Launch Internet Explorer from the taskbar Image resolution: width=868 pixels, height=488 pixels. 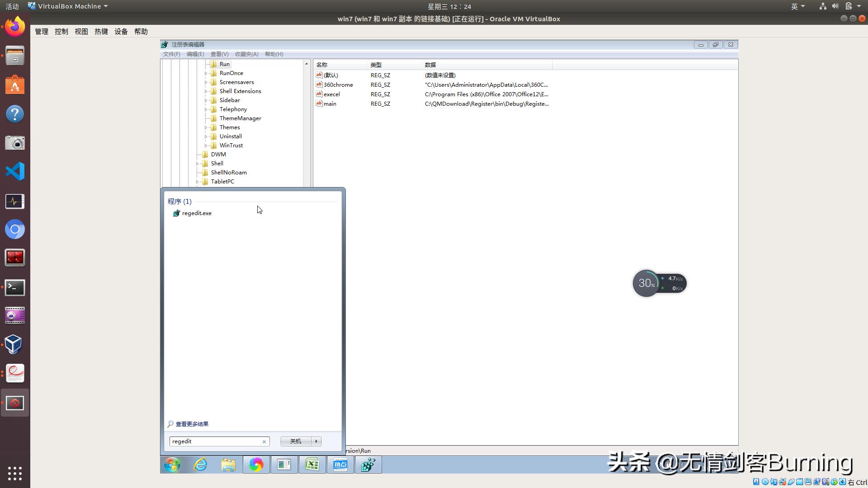tap(200, 465)
